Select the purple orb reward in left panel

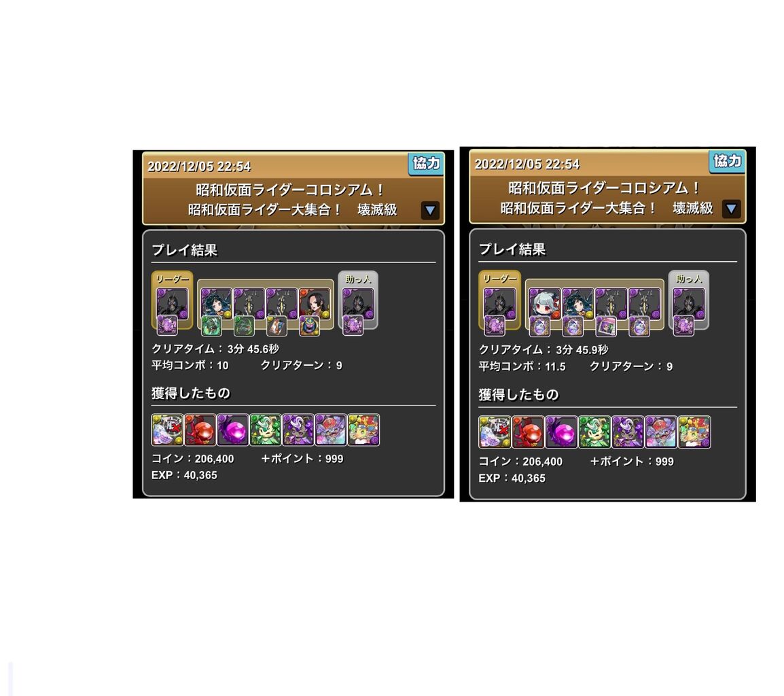232,430
